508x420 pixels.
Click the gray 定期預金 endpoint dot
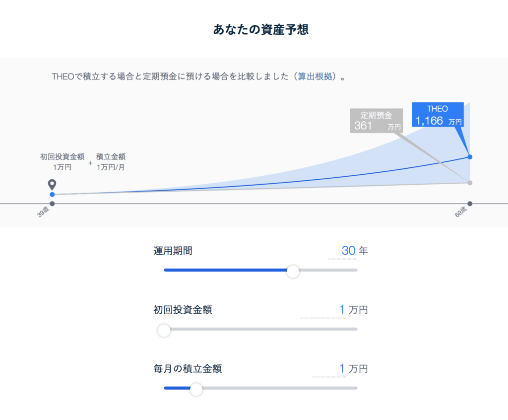click(x=470, y=183)
